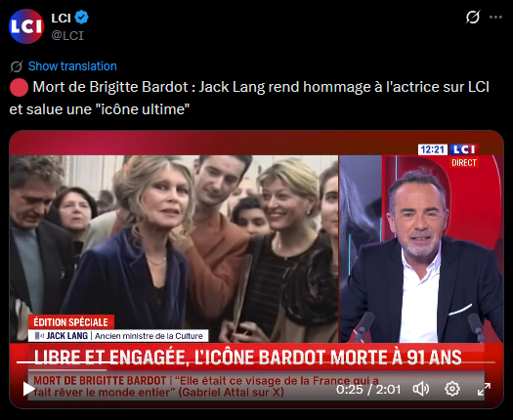Image resolution: width=513 pixels, height=420 pixels.
Task: Open the LCI profile avatar
Action: coord(26,26)
